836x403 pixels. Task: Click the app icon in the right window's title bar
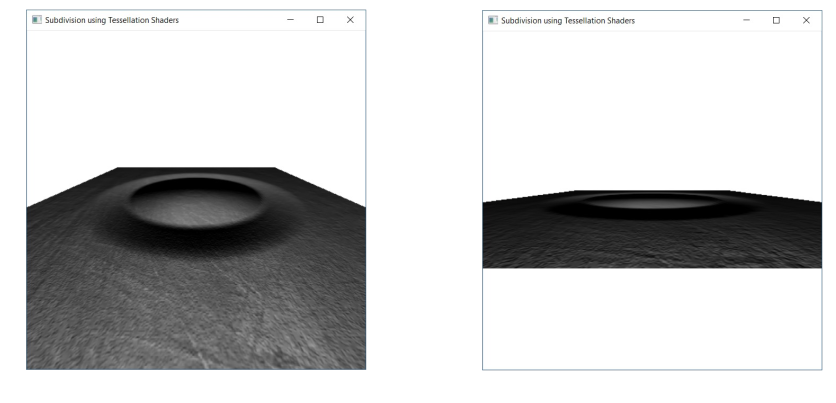tap(493, 20)
